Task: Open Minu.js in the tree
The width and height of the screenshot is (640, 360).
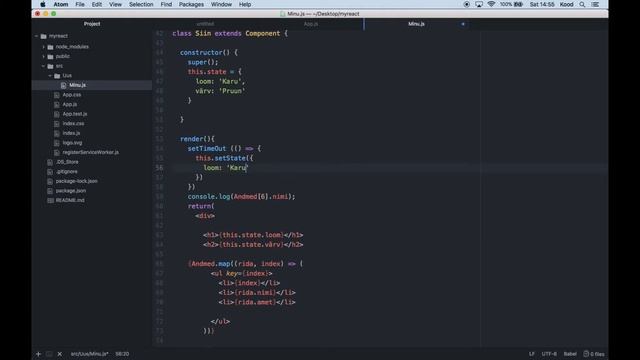Action: pos(77,85)
